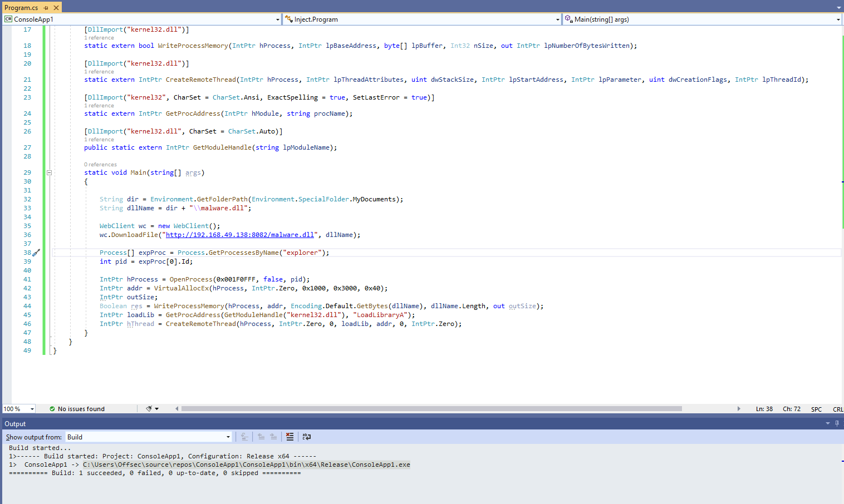
Task: Click "Build: 1 succeeded" output line
Action: click(x=155, y=473)
